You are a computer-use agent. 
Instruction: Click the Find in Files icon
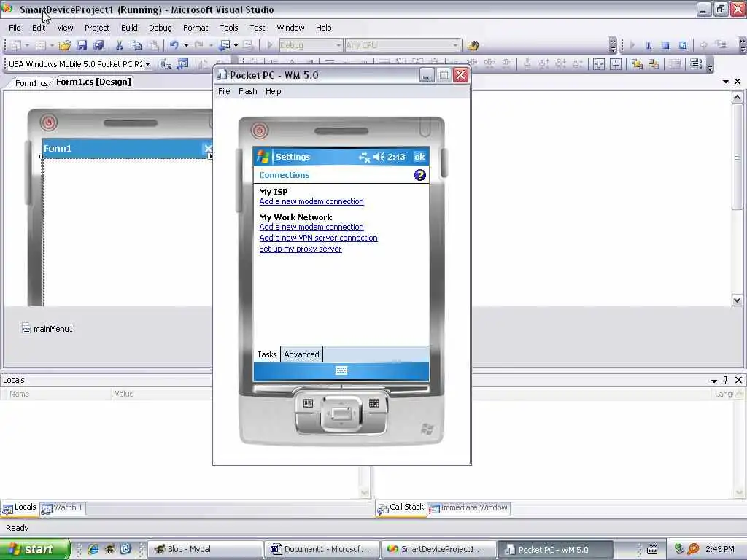coord(473,45)
